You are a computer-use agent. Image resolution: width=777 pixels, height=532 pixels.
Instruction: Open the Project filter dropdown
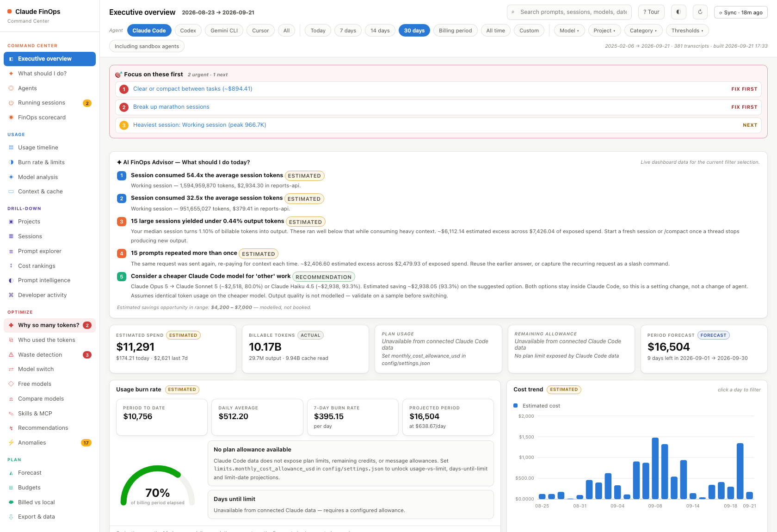(x=604, y=31)
